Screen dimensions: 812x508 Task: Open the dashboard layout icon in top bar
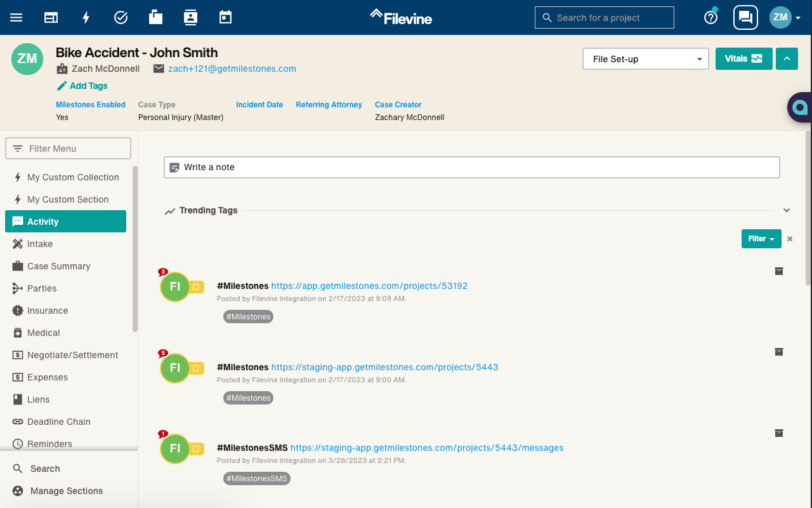tap(51, 18)
